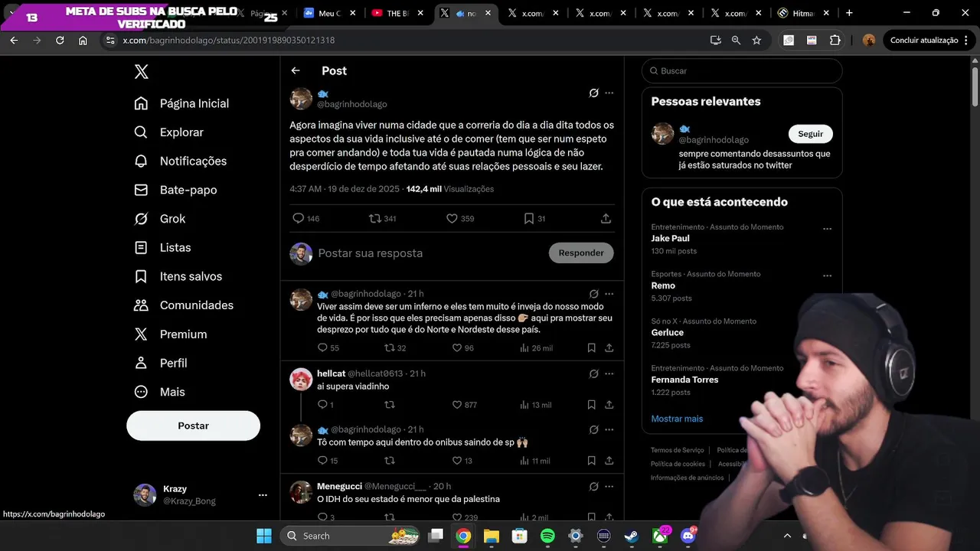The width and height of the screenshot is (980, 551).
Task: Click the Postar button
Action: [x=193, y=425]
